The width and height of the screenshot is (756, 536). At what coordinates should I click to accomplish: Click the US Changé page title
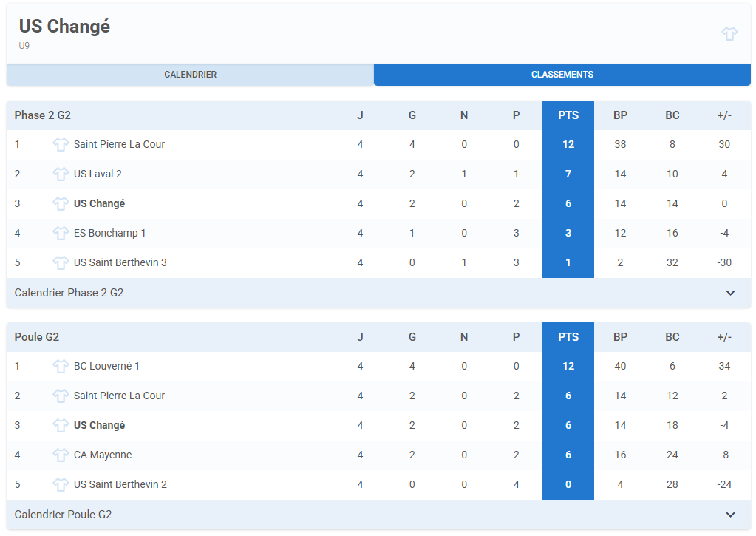64,26
